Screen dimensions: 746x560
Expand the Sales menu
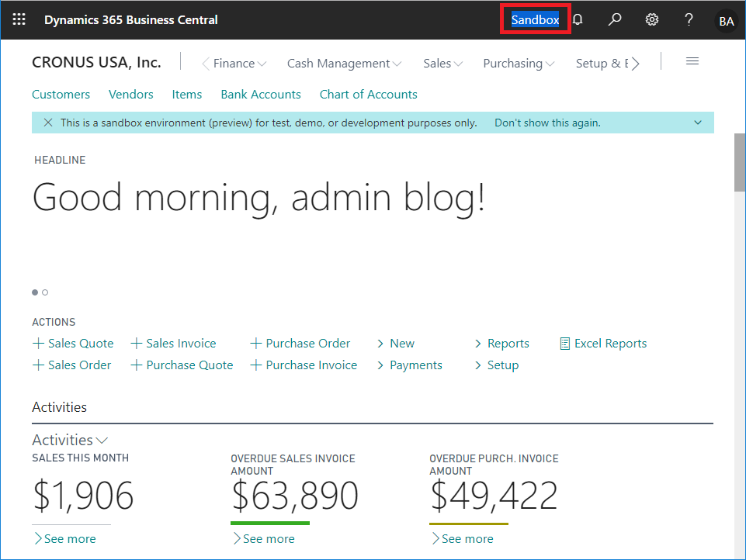tap(443, 64)
